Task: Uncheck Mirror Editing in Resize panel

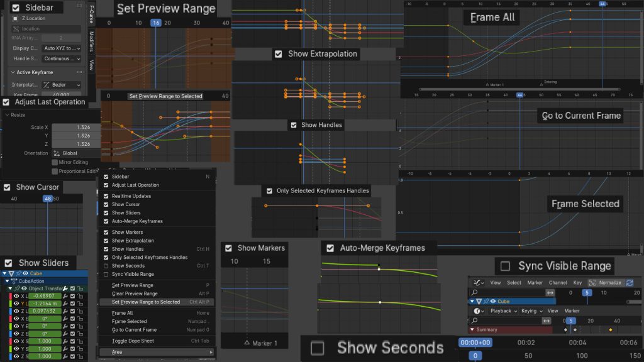Action: pyautogui.click(x=55, y=162)
